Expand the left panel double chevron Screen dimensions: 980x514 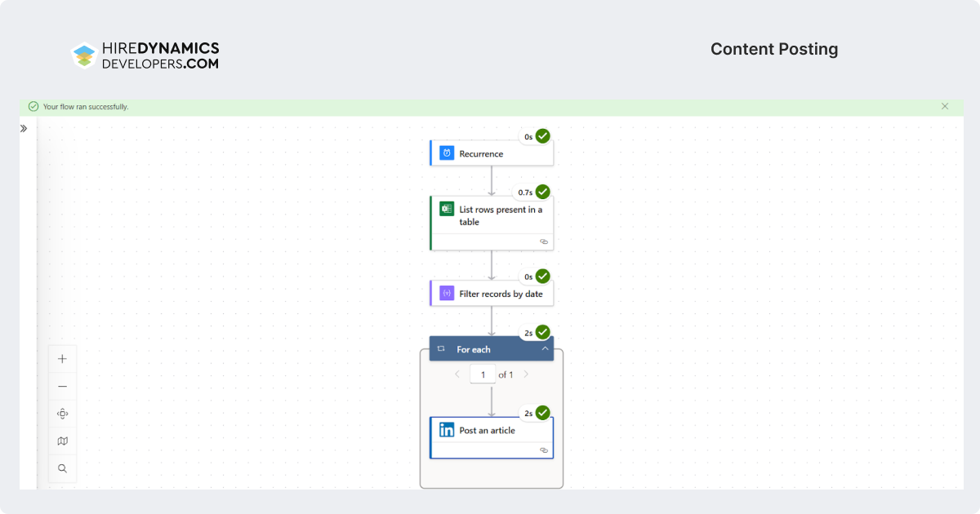click(x=24, y=128)
